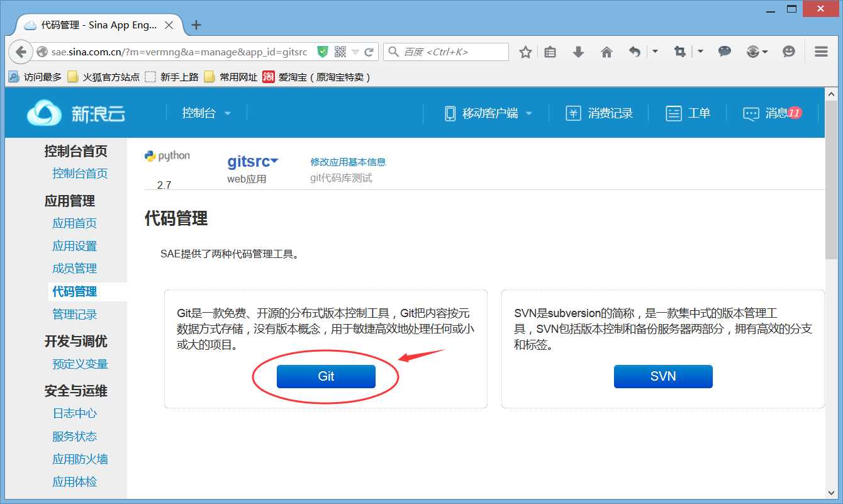Open the 修改应用基本信息 link
Image resolution: width=843 pixels, height=504 pixels.
click(x=348, y=161)
